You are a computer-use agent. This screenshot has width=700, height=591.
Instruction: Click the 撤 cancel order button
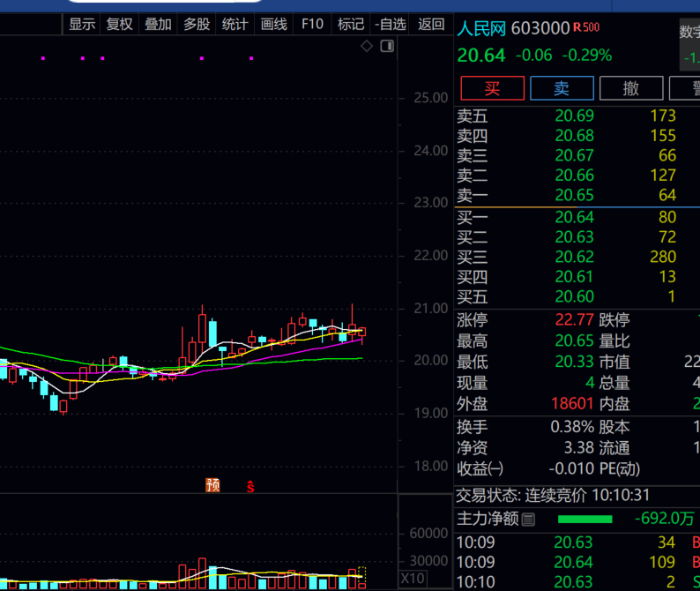[631, 88]
